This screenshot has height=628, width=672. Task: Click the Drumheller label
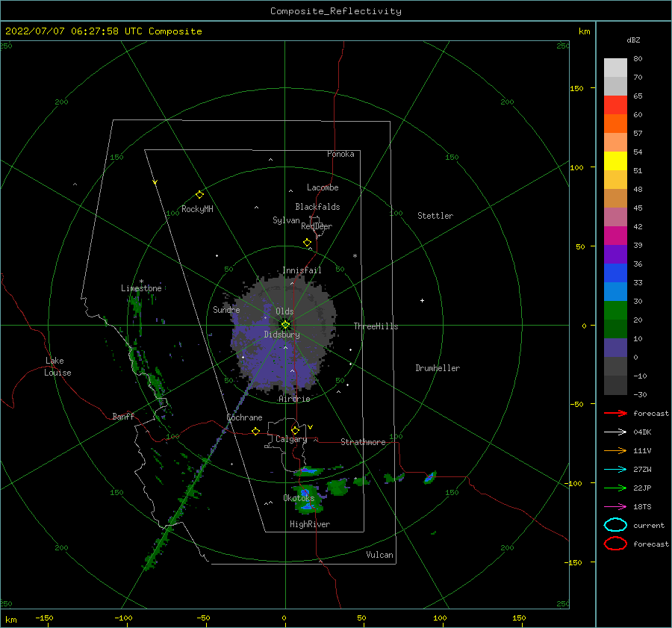point(438,368)
